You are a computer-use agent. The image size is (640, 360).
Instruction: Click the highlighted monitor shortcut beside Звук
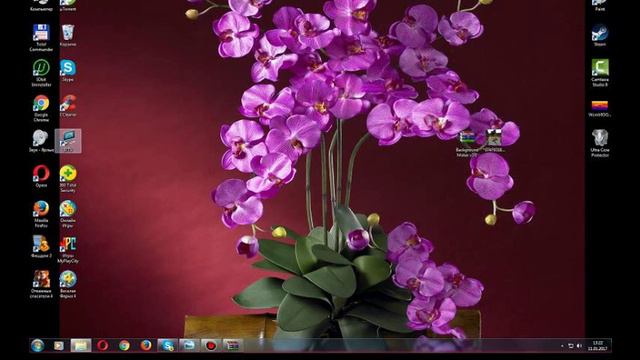[x=68, y=141]
